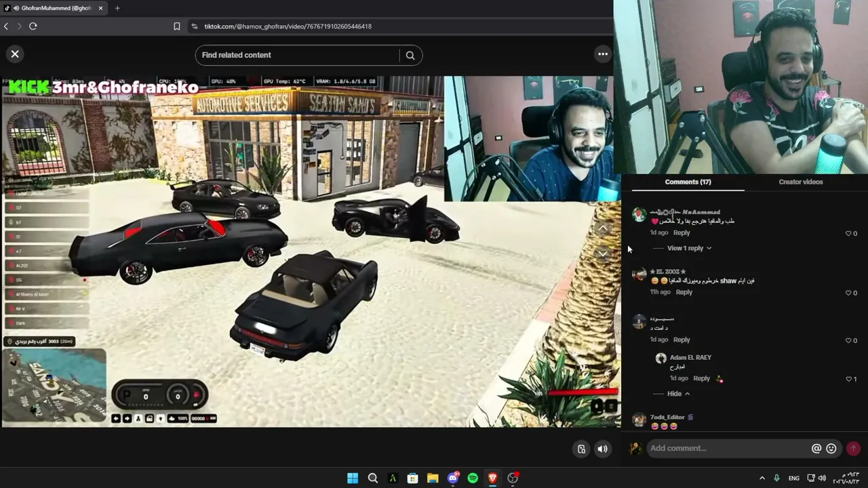
Task: Switch to the Creator videos tab
Action: (x=801, y=182)
